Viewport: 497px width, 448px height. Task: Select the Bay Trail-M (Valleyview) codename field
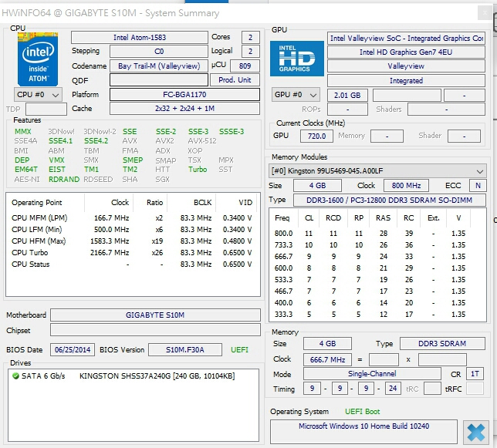(159, 66)
